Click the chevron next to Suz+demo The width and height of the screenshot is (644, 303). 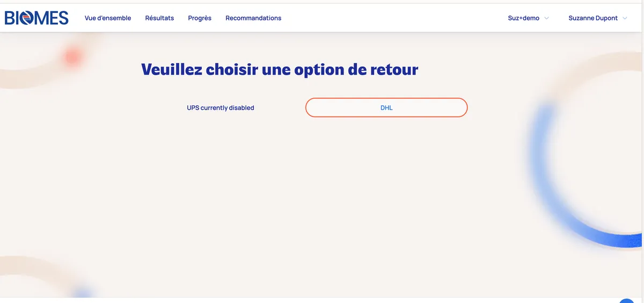pyautogui.click(x=546, y=18)
